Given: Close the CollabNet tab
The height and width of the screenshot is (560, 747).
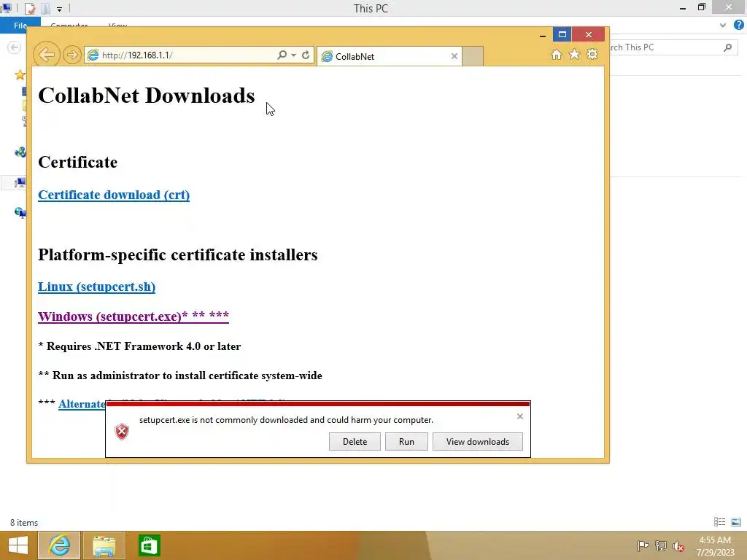Looking at the screenshot, I should pos(454,56).
